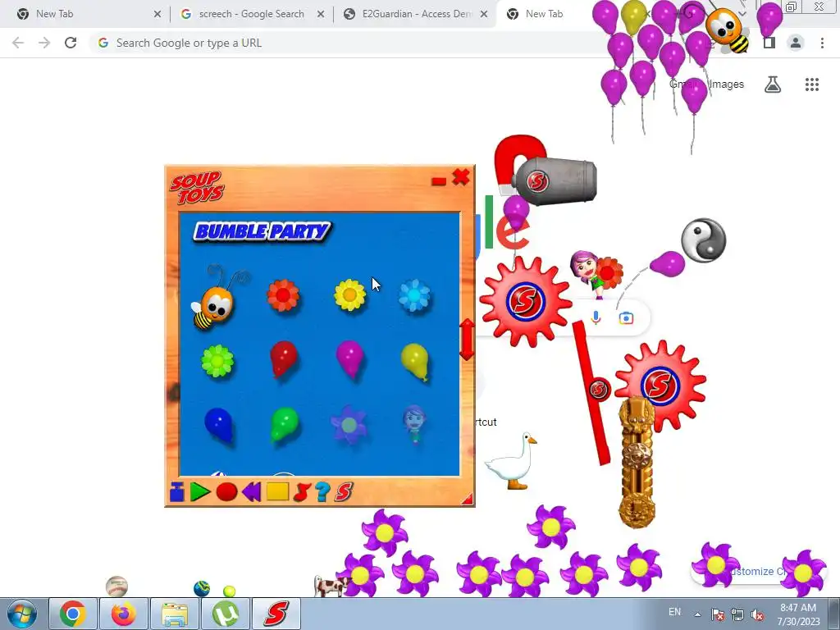Viewport: 840px width, 630px height.
Task: Click the yellow stop square in Soup Toys
Action: click(277, 492)
